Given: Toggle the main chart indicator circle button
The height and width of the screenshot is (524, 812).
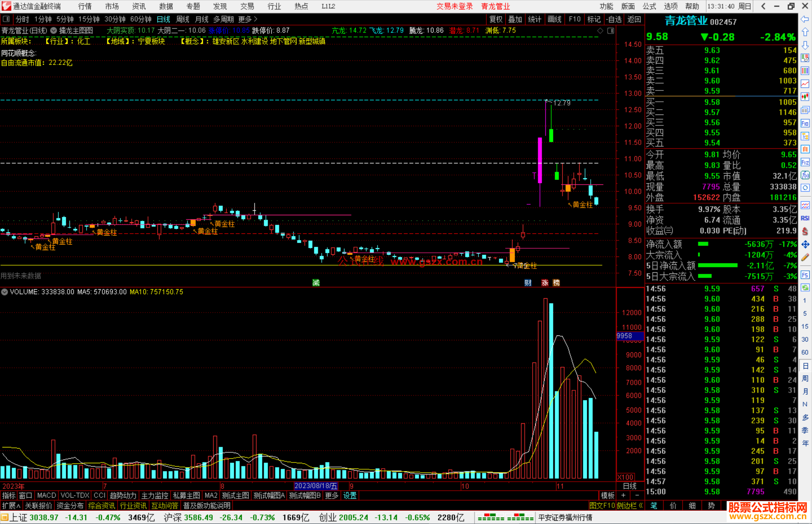Looking at the screenshot, I should coord(54,31).
